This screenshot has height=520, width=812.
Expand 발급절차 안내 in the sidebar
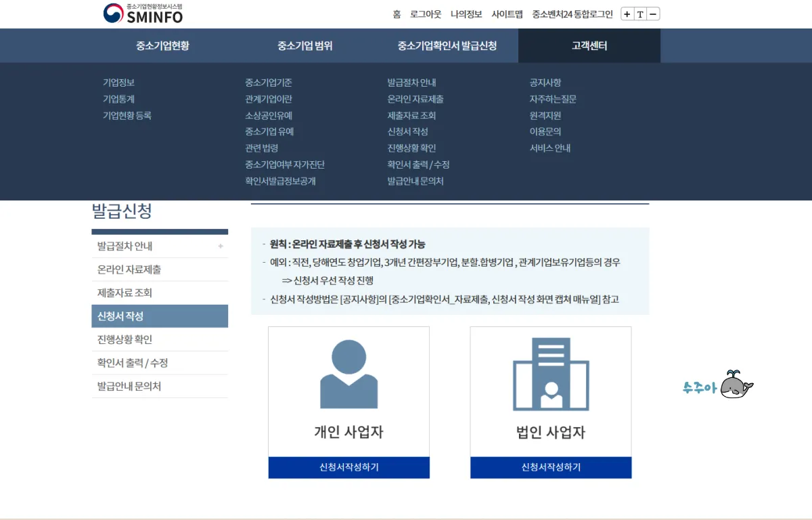point(219,246)
